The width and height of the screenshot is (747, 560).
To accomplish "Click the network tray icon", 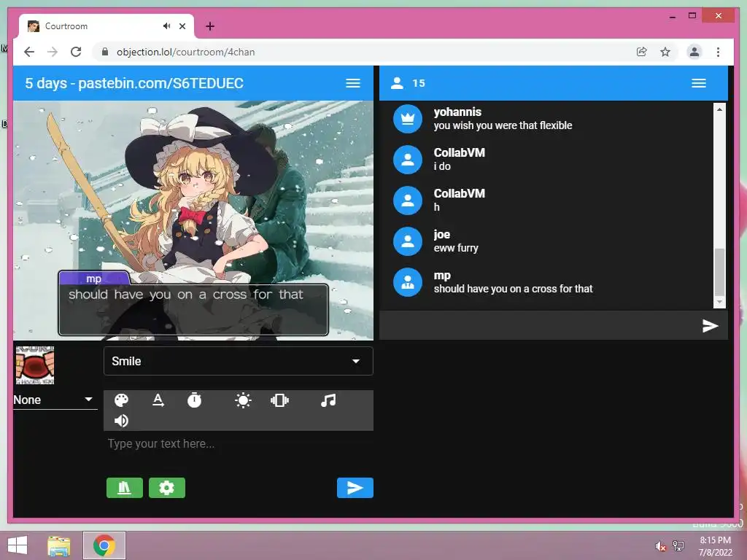I will [678, 546].
